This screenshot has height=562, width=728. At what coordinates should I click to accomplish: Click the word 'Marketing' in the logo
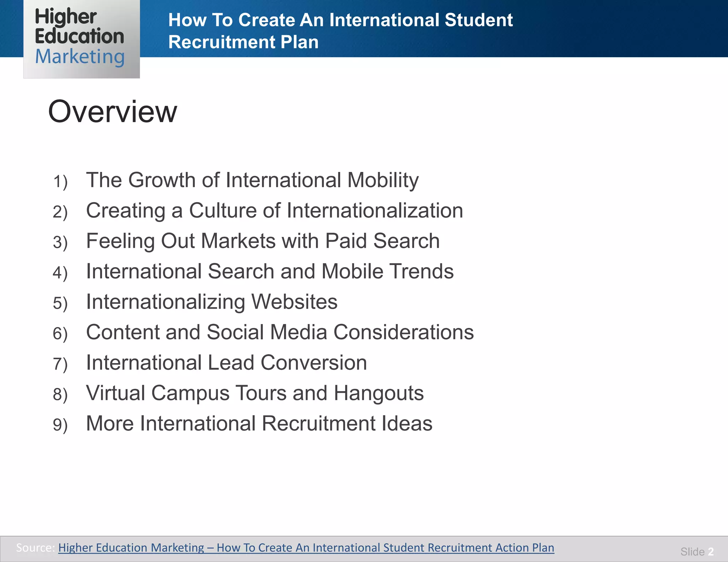click(x=80, y=57)
